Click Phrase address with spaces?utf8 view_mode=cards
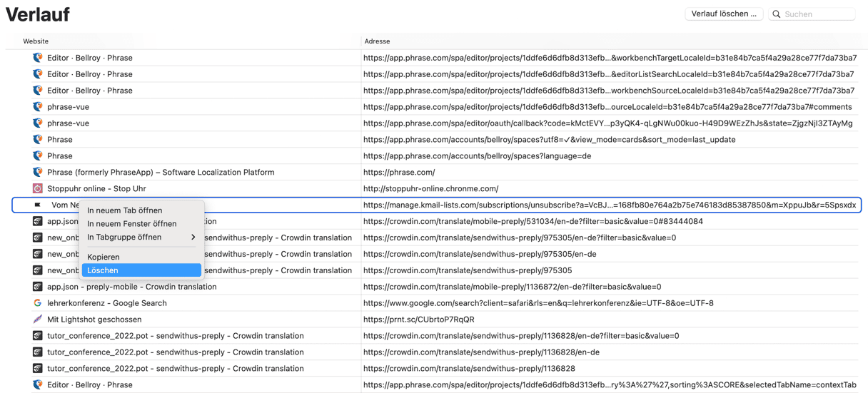The width and height of the screenshot is (868, 393). tap(549, 139)
